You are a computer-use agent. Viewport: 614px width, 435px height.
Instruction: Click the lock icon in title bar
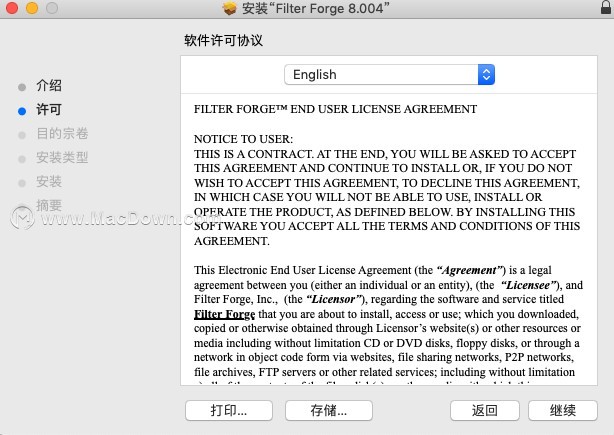606,7
